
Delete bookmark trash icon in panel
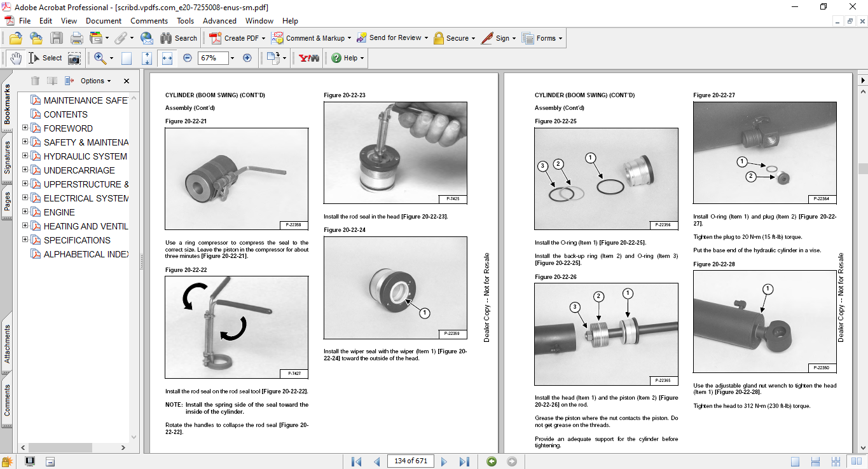[35, 81]
